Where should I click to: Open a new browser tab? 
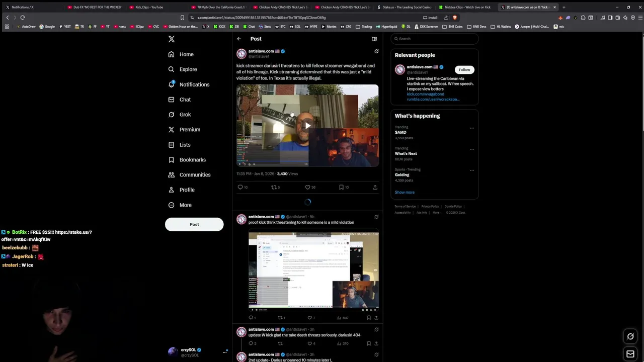coord(564,7)
